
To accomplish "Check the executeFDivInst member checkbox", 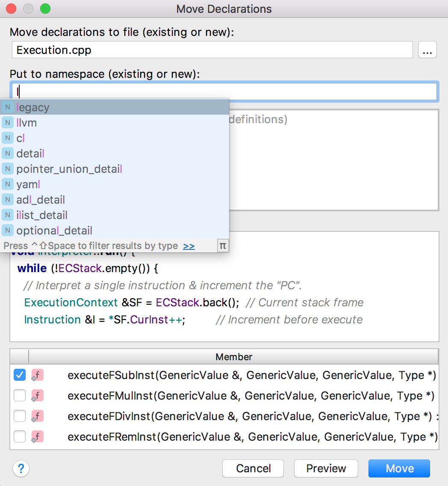I will [20, 416].
